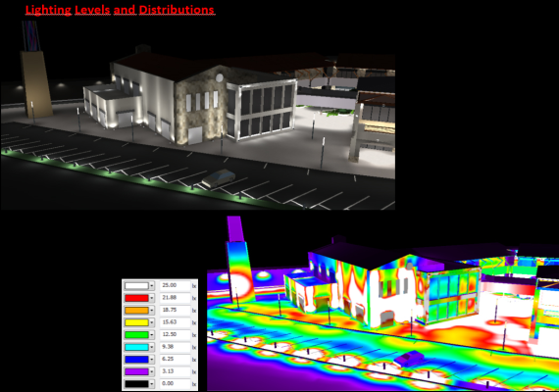Click the 12.50 lux value field
Image resolution: width=559 pixels, height=392 pixels.
175,334
